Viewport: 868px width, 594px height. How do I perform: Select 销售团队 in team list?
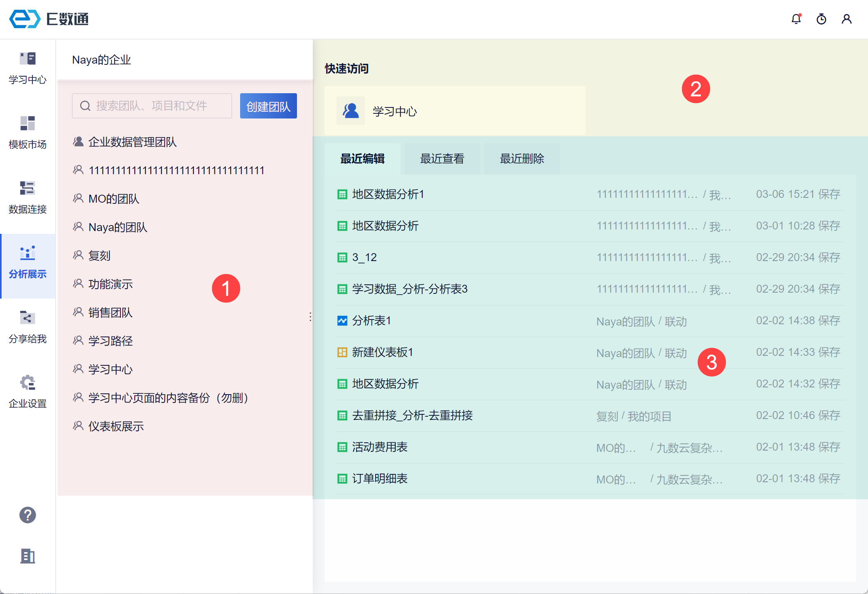click(x=110, y=312)
